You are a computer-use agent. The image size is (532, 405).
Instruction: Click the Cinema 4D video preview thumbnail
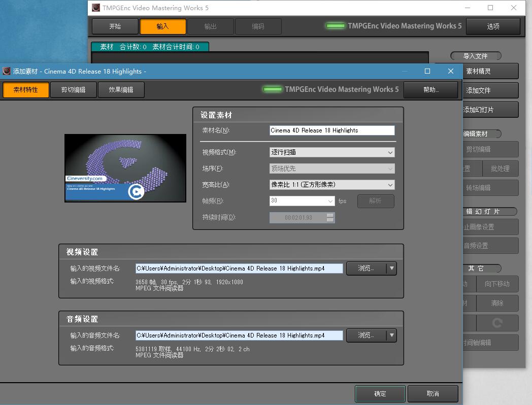pyautogui.click(x=125, y=168)
